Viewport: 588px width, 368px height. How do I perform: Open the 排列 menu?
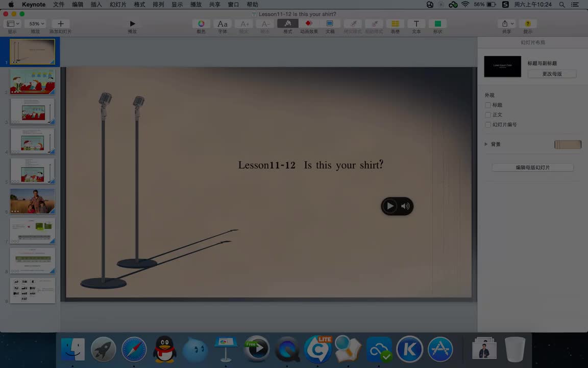158,5
